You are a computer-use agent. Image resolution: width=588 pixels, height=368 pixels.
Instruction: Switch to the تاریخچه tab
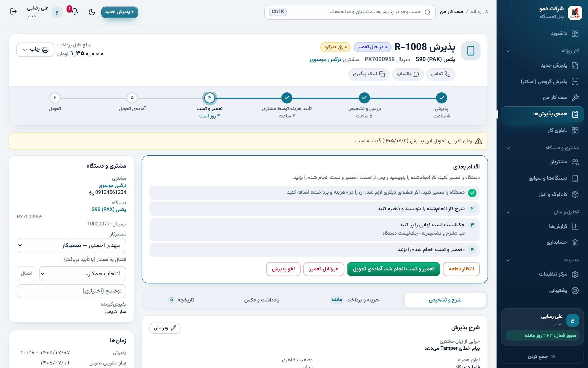pyautogui.click(x=181, y=300)
